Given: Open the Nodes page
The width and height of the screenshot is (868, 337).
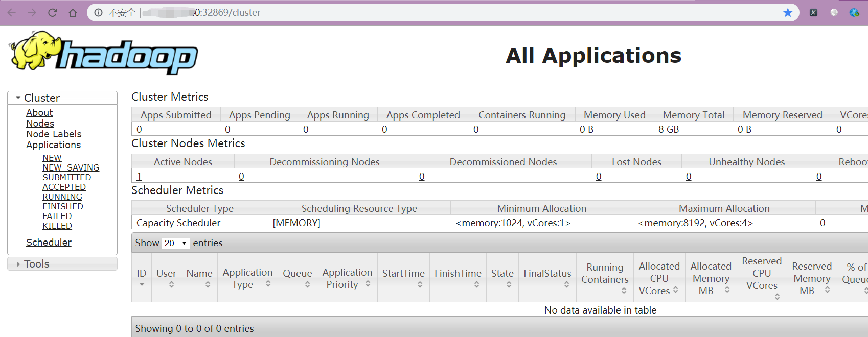Looking at the screenshot, I should (40, 123).
